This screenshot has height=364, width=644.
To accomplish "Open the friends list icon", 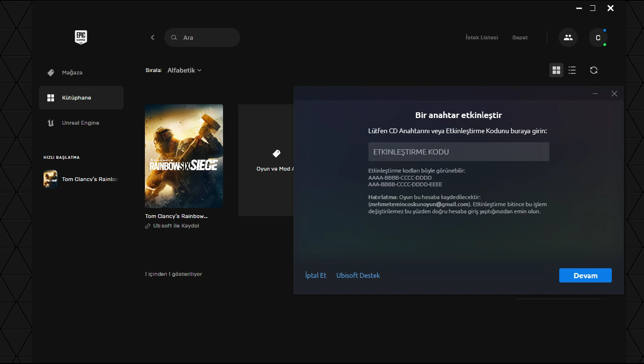I will click(568, 37).
